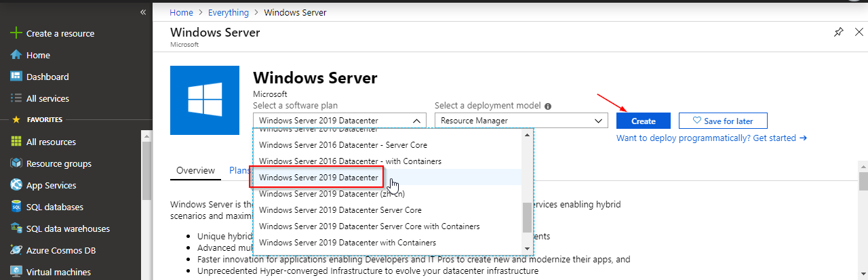Close the Windows Server blade
Image resolution: width=868 pixels, height=280 pixels.
click(x=859, y=32)
